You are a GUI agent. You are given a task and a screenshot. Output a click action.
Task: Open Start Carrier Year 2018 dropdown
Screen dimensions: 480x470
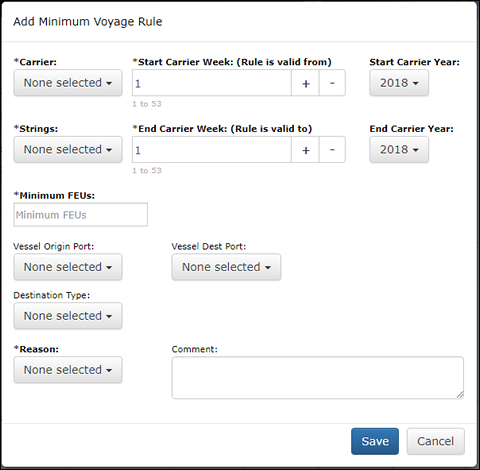point(399,83)
